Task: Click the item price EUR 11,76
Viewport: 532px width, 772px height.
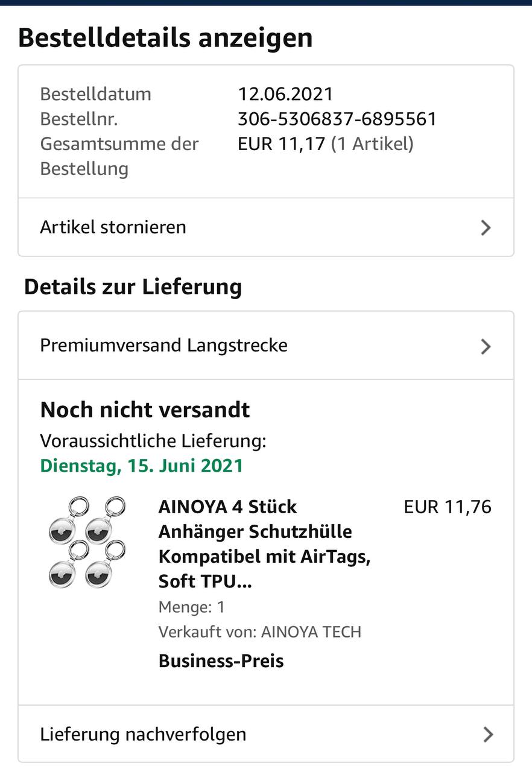Action: point(448,507)
